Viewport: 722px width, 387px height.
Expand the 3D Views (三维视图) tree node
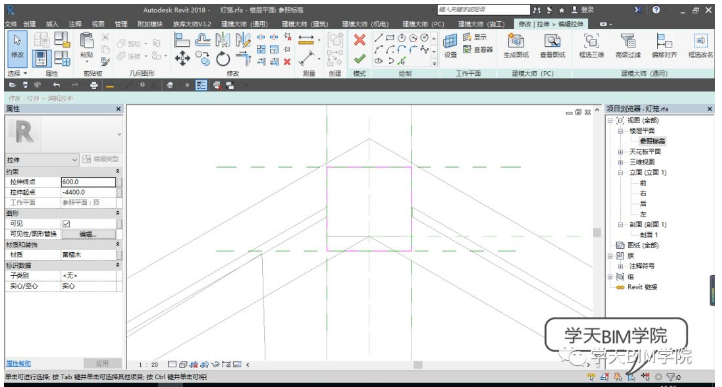click(620, 162)
